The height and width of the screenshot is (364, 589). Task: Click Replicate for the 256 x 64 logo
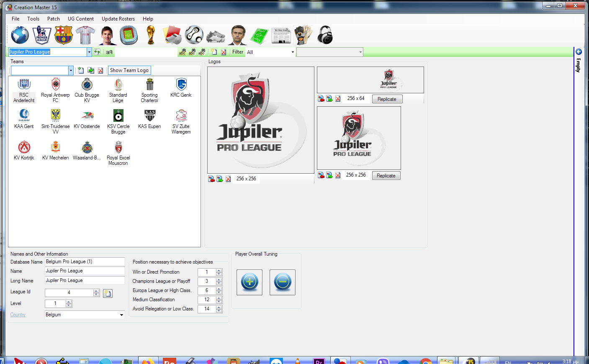tap(387, 99)
